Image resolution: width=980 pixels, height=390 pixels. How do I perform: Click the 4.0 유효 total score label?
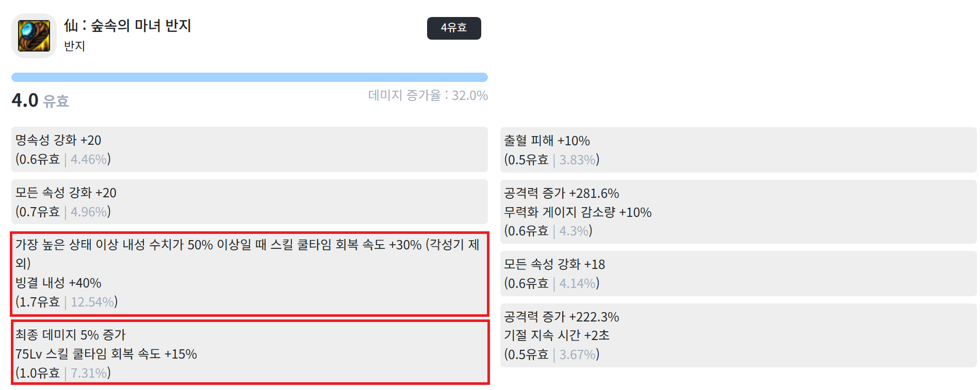(x=40, y=100)
